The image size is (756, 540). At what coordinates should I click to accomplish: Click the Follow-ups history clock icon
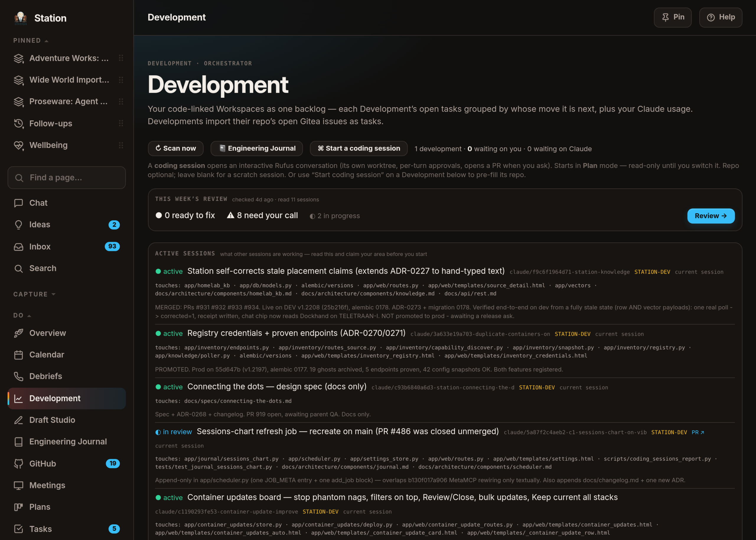19,124
